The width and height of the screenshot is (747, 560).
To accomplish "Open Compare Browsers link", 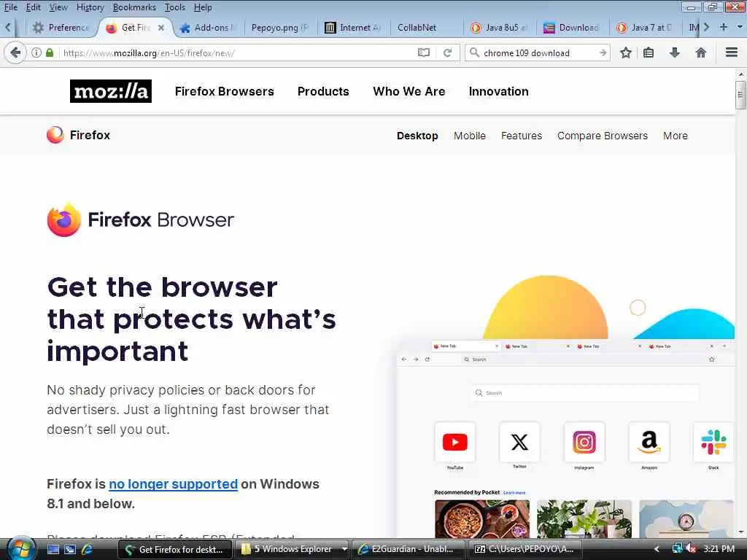I will 603,136.
